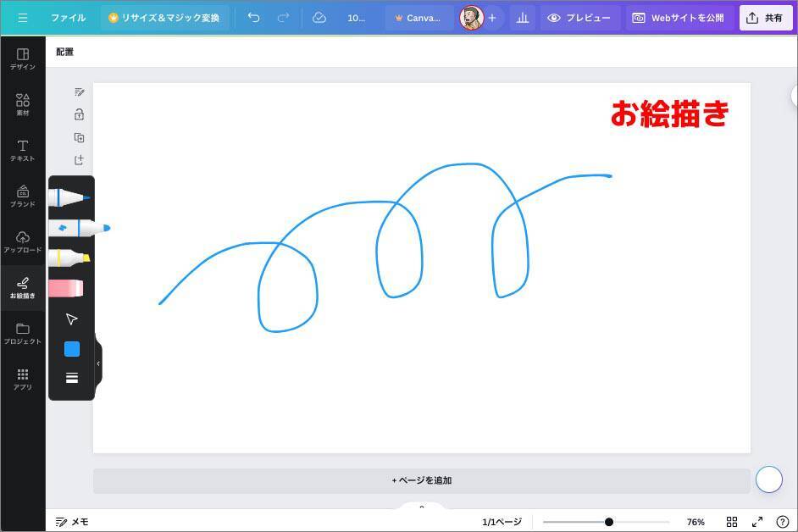Image resolution: width=798 pixels, height=532 pixels.
Task: Open the blue drawing color swatch
Action: coord(72,349)
